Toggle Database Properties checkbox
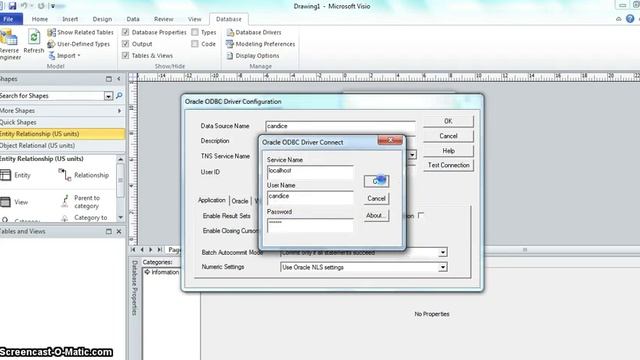 [x=125, y=32]
